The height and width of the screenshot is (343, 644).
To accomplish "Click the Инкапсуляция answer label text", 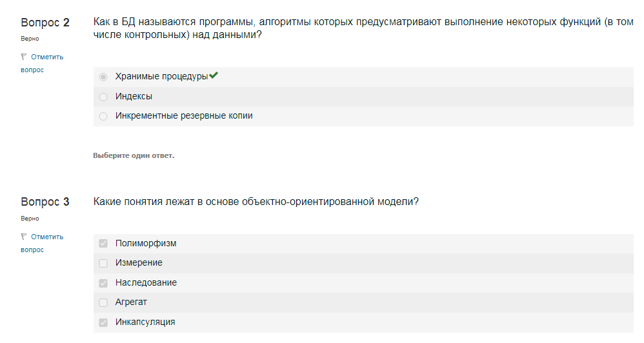I will [x=145, y=322].
